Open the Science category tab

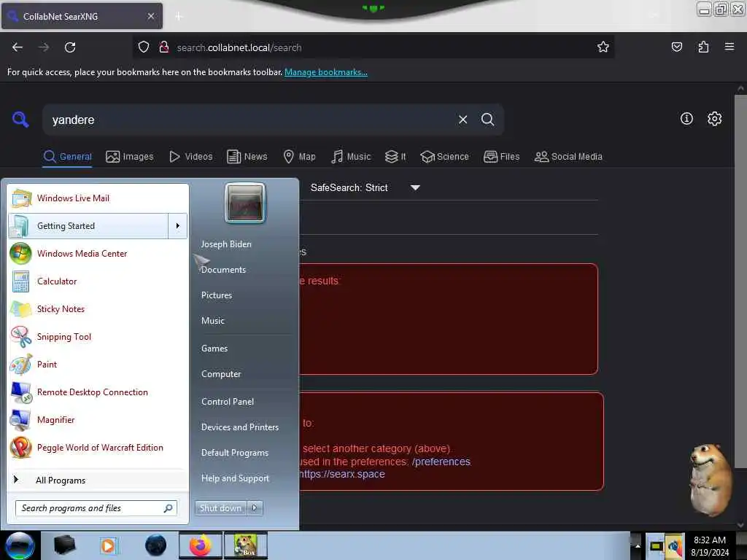(444, 157)
